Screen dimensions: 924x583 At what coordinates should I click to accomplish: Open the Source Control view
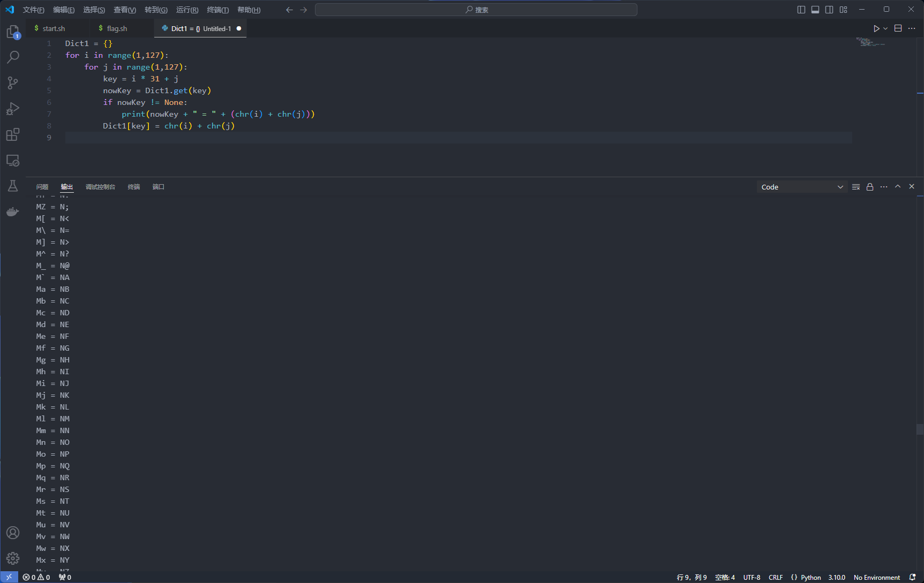[13, 82]
